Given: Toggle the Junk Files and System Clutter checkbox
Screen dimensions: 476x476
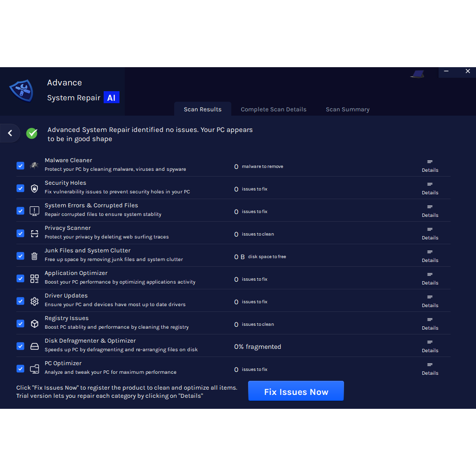Looking at the screenshot, I should (20, 256).
